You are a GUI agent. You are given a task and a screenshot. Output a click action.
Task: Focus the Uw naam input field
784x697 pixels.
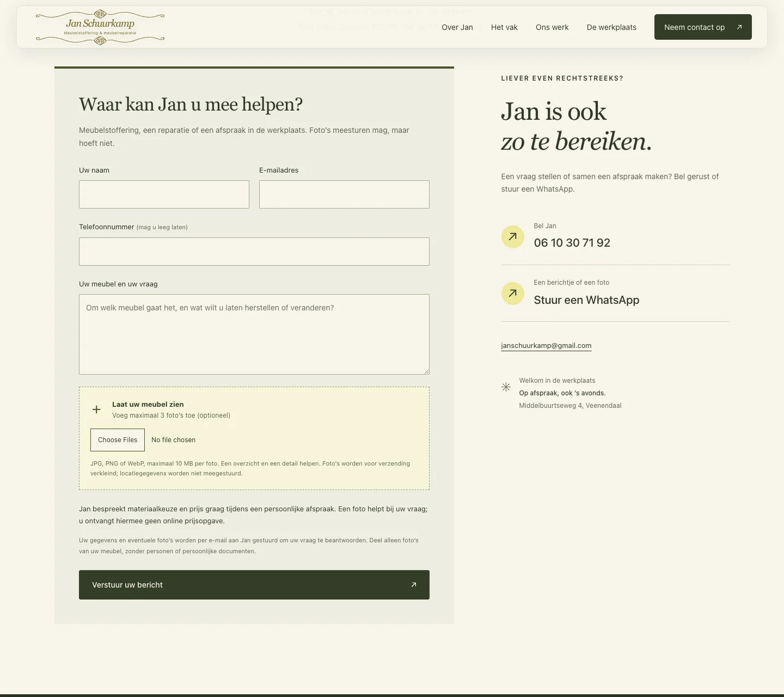tap(164, 194)
